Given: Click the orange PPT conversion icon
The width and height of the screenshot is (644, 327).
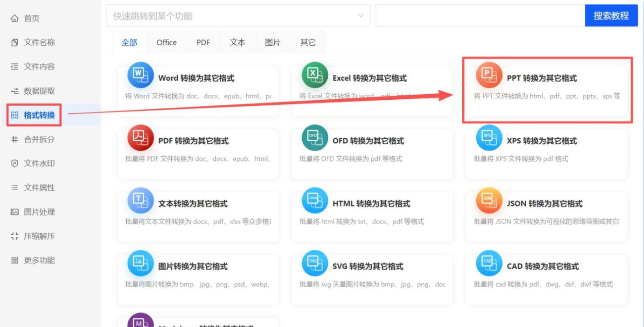Looking at the screenshot, I should pos(489,75).
